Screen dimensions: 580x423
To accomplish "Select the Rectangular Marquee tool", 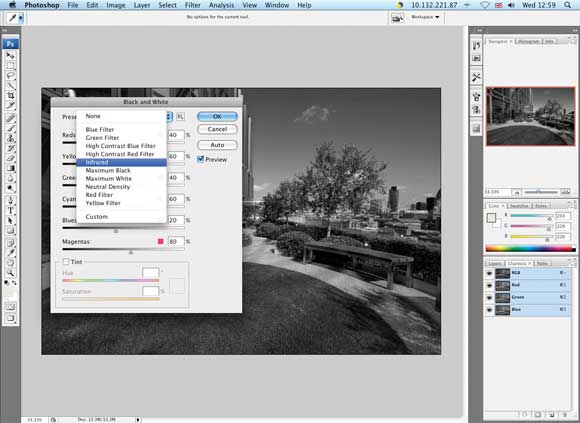I will 10,66.
